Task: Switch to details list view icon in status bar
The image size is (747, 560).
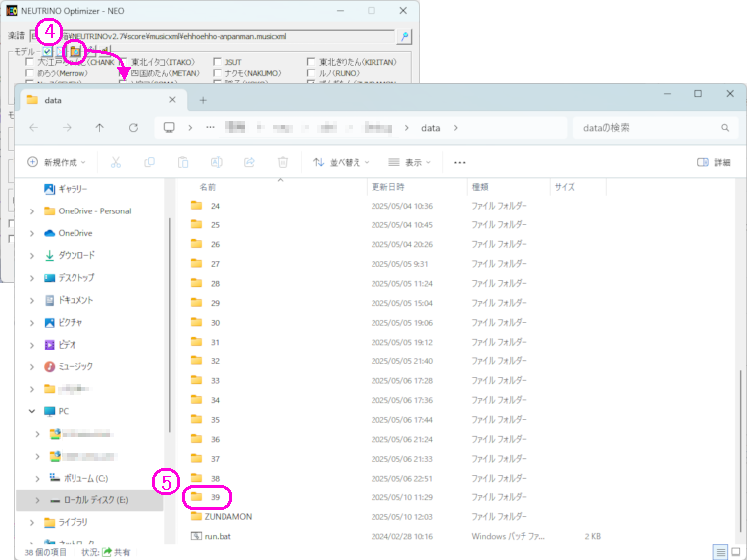Action: [720, 552]
